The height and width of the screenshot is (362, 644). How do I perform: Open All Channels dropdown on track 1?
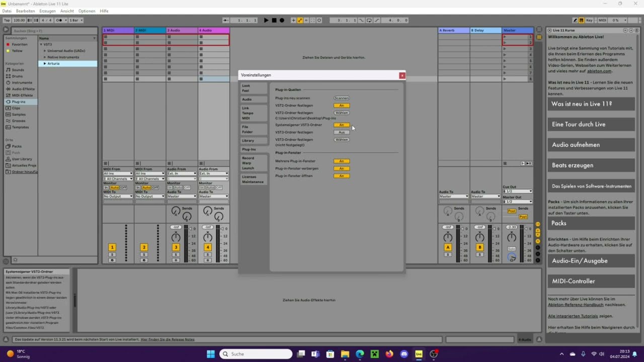pyautogui.click(x=118, y=178)
